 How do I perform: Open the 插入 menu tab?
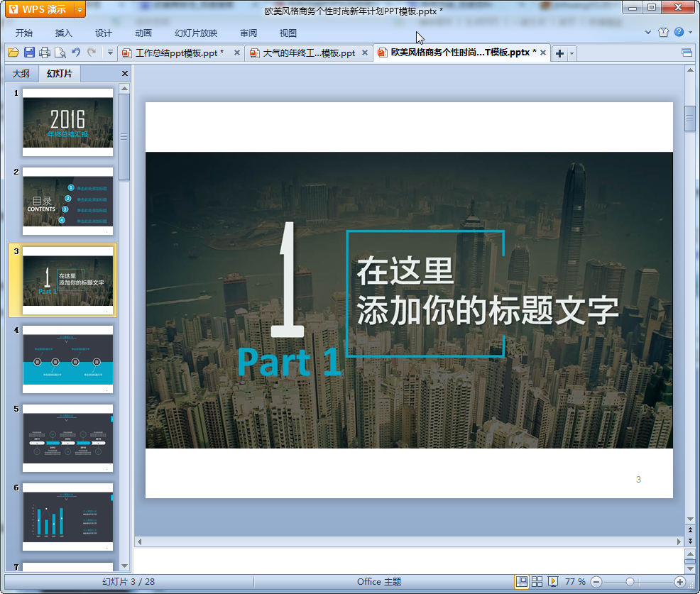pos(63,33)
